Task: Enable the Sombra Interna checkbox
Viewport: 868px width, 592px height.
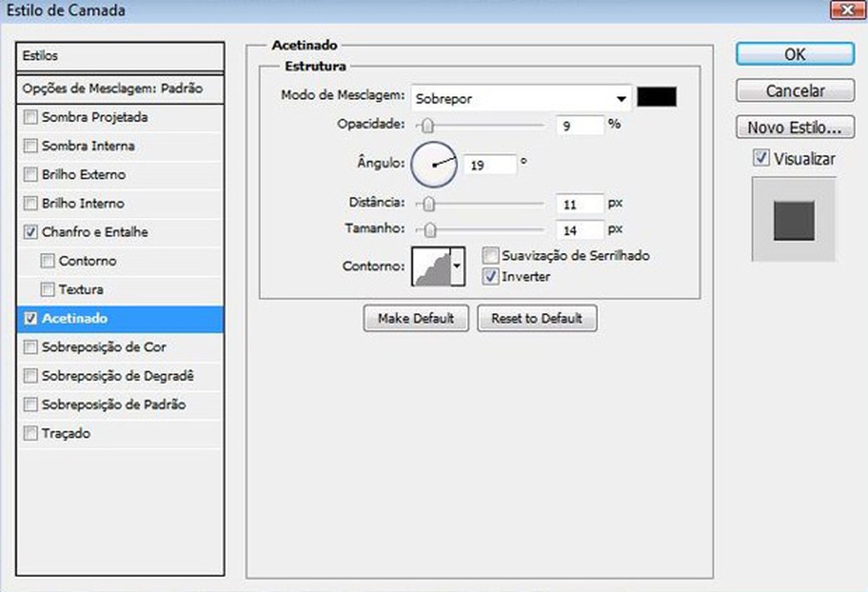Action: 31,146
